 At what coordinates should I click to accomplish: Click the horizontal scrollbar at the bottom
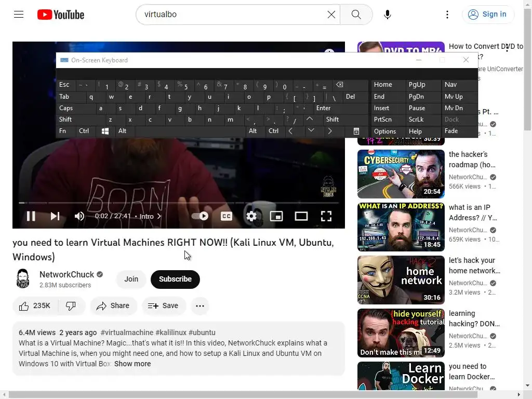tap(243, 395)
